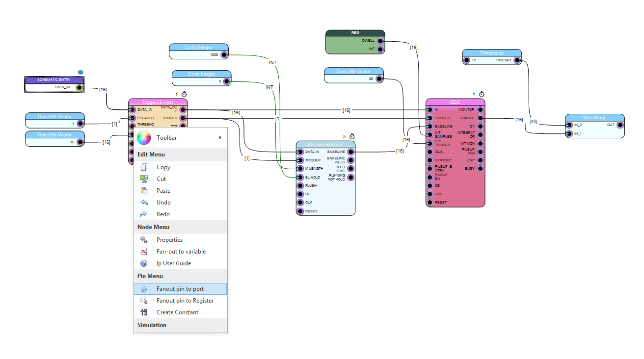Viewport: 644px width, 359px height.
Task: Click the QDC GAIN input pin
Action: point(430,152)
